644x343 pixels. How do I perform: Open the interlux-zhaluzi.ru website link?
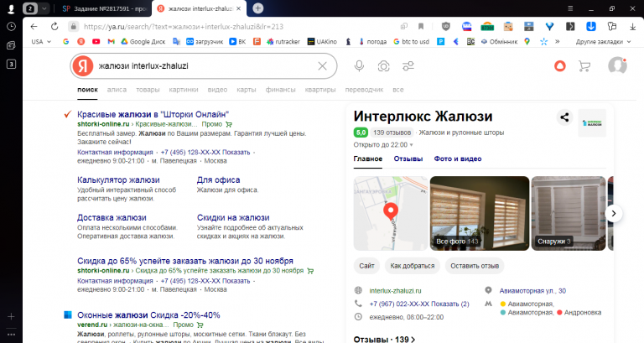395,291
